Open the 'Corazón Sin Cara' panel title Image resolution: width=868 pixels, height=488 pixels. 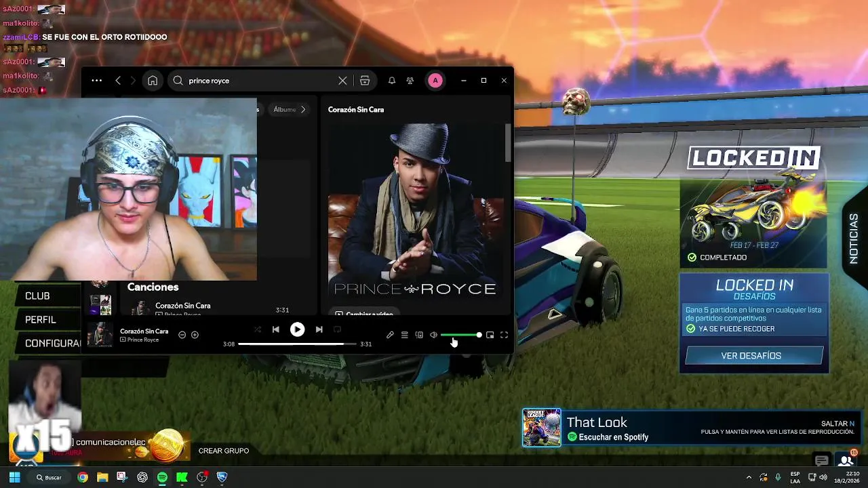point(356,110)
